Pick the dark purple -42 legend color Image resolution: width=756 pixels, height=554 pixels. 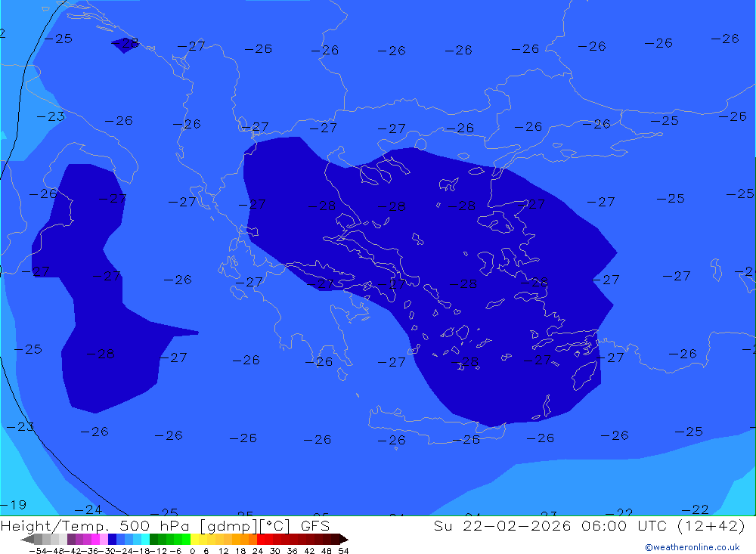point(71,539)
